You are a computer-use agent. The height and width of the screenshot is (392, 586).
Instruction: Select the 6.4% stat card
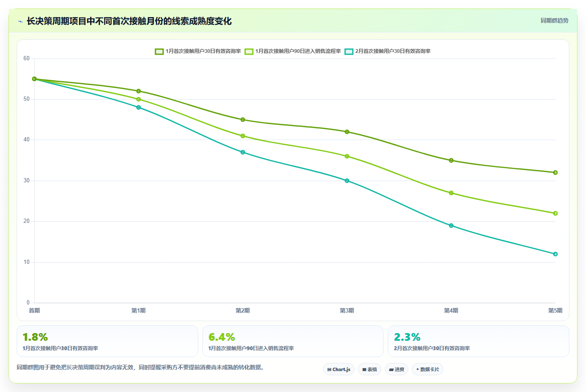293,341
